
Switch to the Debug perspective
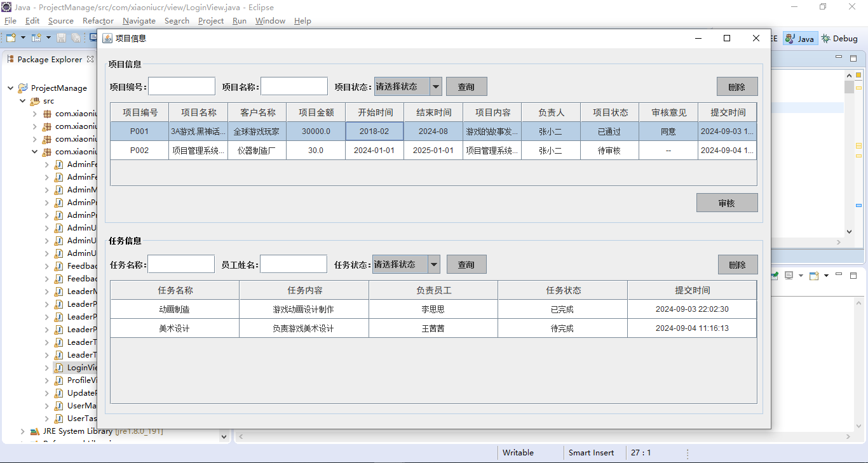(x=839, y=39)
